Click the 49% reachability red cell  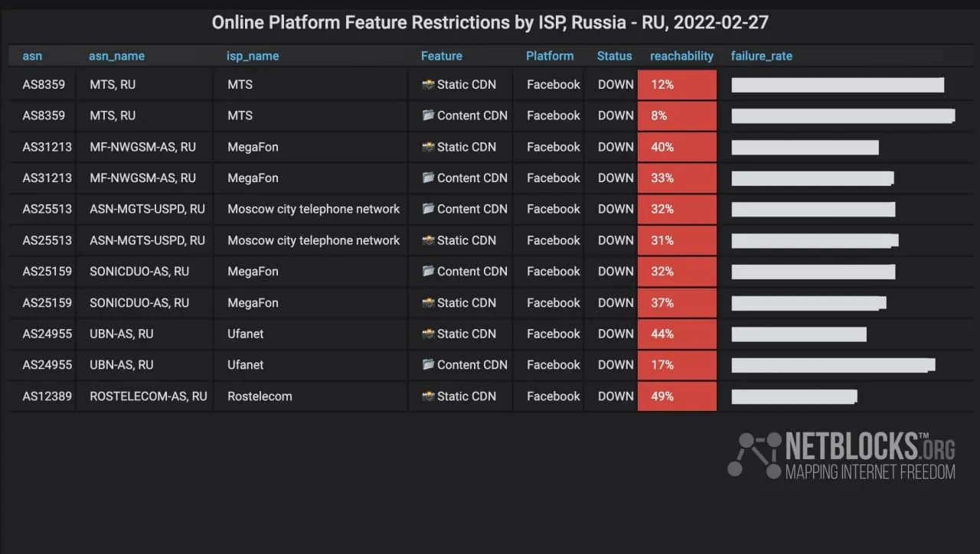click(x=677, y=396)
